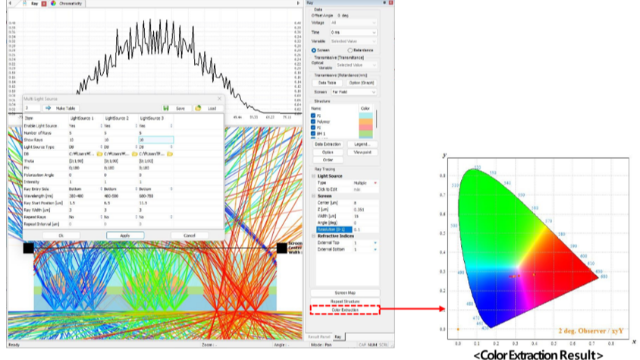Click the orange Polymer color swatch
The height and width of the screenshot is (360, 640).
click(366, 122)
